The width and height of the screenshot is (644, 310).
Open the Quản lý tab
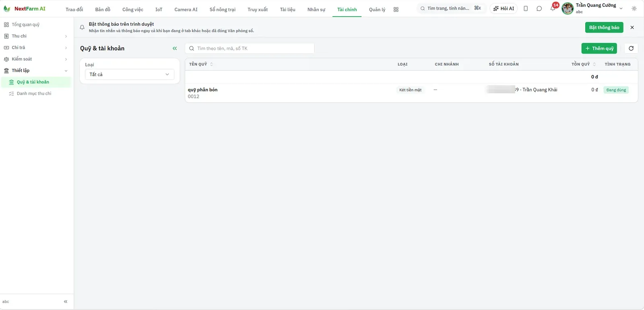(377, 9)
